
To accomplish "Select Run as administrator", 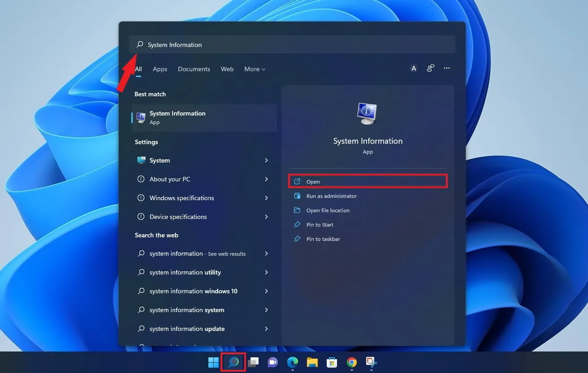I will click(x=331, y=196).
